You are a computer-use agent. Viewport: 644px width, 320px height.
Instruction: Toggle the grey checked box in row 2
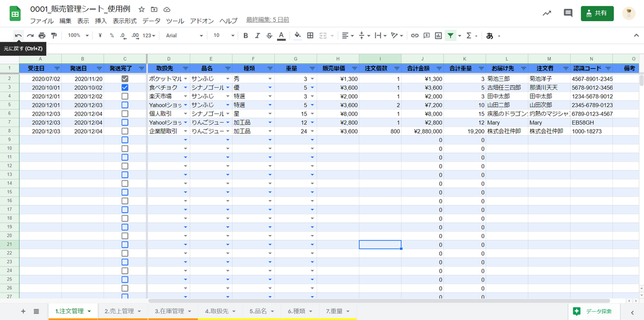click(125, 79)
